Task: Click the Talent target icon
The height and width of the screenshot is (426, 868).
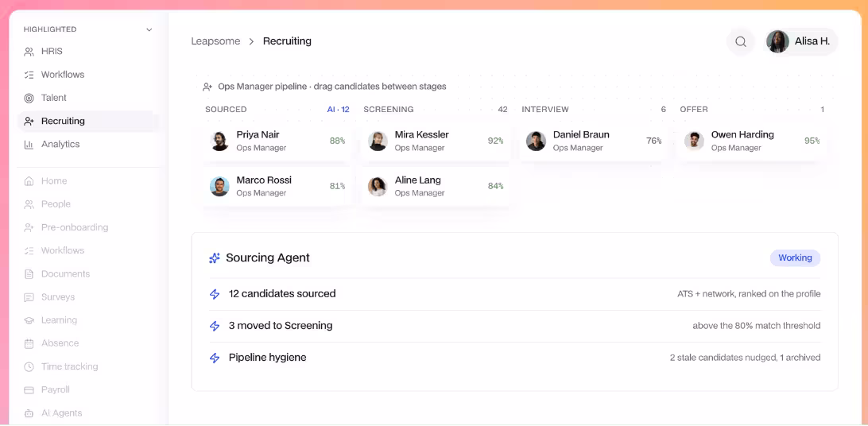Action: [29, 98]
